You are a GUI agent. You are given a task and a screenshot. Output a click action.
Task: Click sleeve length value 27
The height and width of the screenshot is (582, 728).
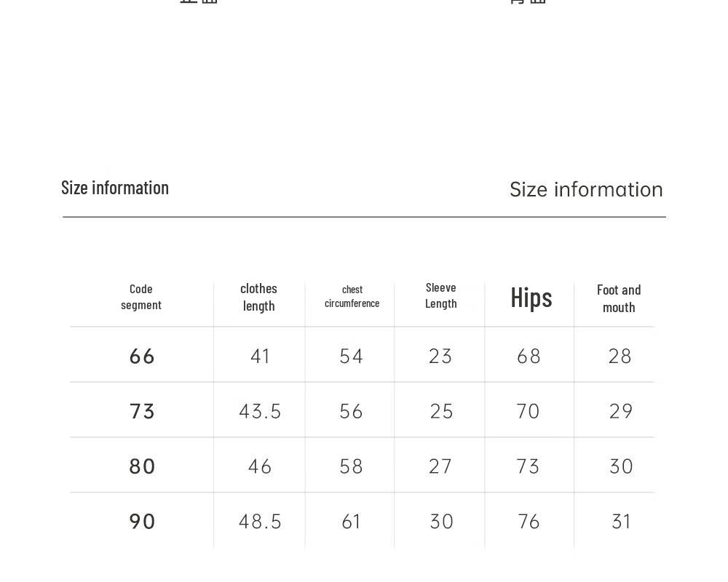(440, 466)
